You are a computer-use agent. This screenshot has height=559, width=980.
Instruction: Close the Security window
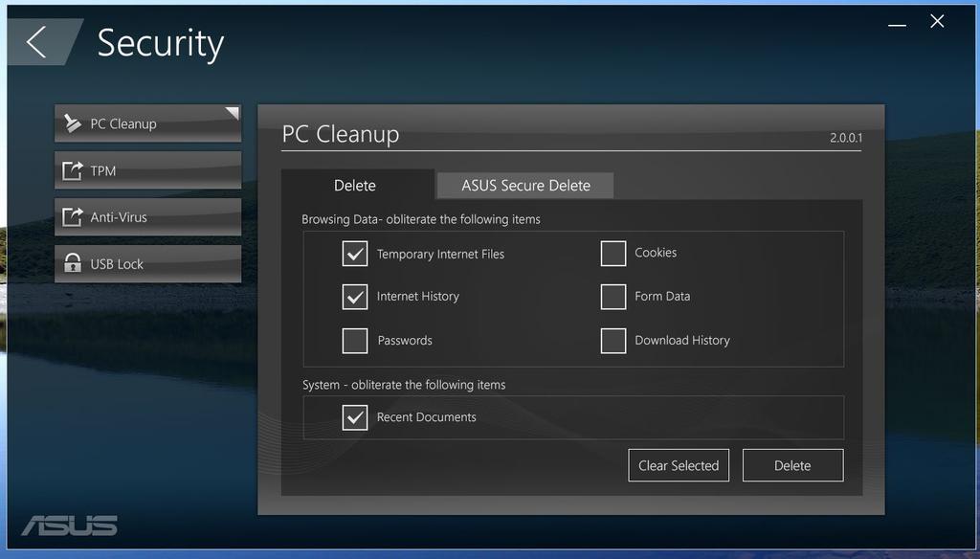(937, 21)
